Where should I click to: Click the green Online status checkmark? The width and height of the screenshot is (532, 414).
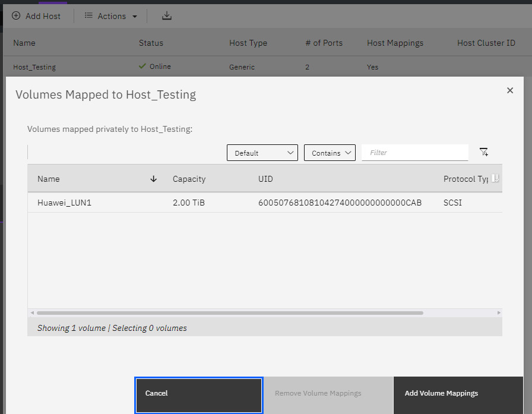point(142,67)
